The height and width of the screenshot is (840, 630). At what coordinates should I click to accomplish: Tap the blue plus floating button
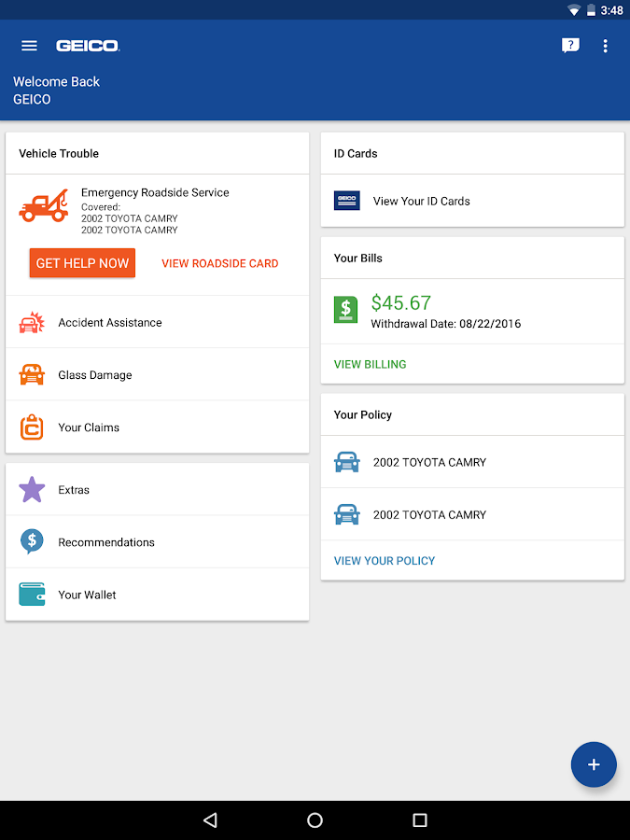pos(594,764)
